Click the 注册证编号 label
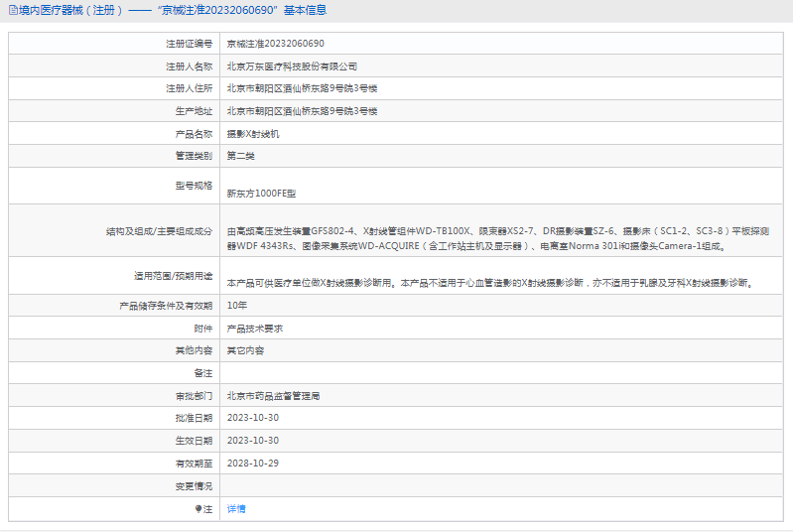The image size is (793, 532). coord(190,44)
